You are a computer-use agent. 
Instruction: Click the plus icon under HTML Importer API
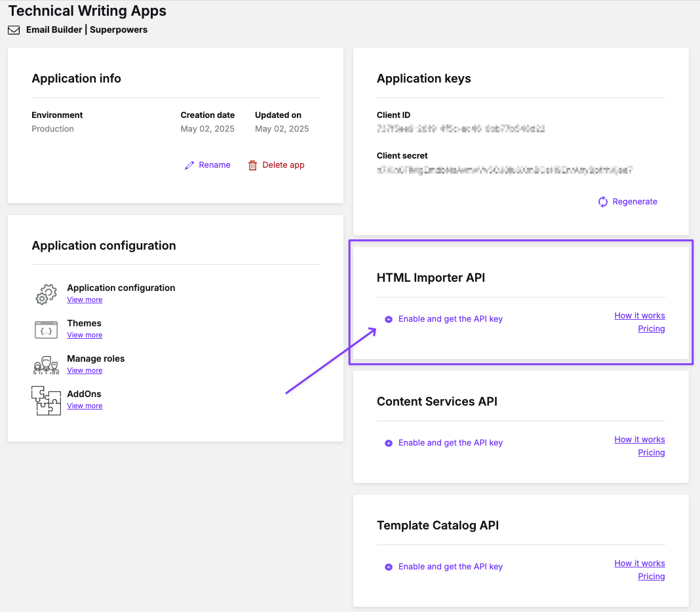pyautogui.click(x=389, y=319)
